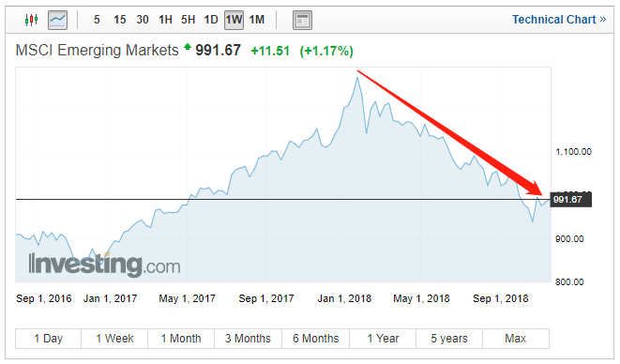Choose the 1H interval
Image resolution: width=620 pixels, height=364 pixels.
[x=165, y=20]
